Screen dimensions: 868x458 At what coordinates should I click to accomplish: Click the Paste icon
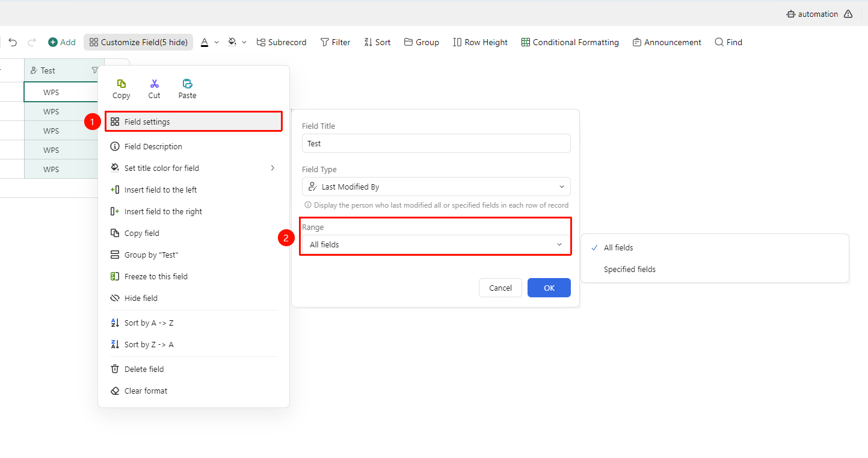(x=187, y=84)
